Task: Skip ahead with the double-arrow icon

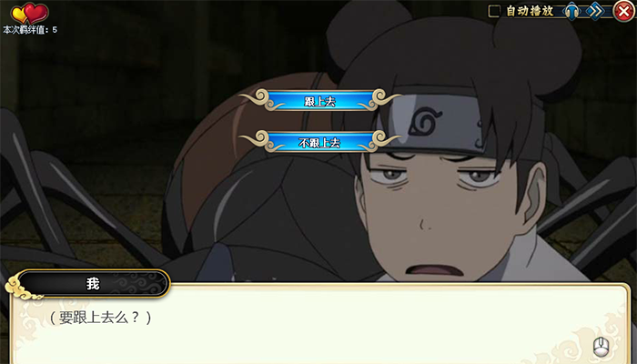Action: coord(595,11)
